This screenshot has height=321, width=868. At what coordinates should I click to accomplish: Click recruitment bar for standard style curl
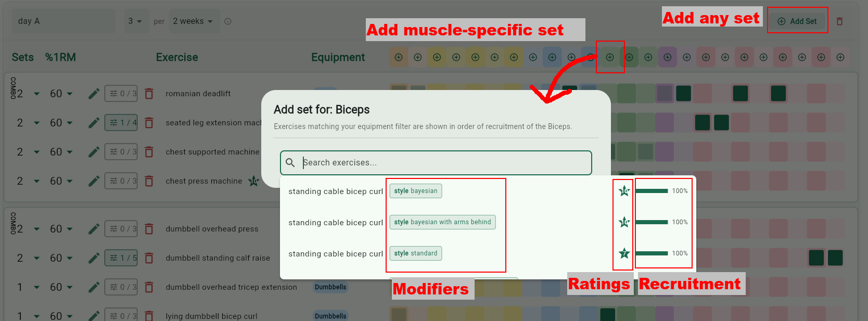point(652,253)
